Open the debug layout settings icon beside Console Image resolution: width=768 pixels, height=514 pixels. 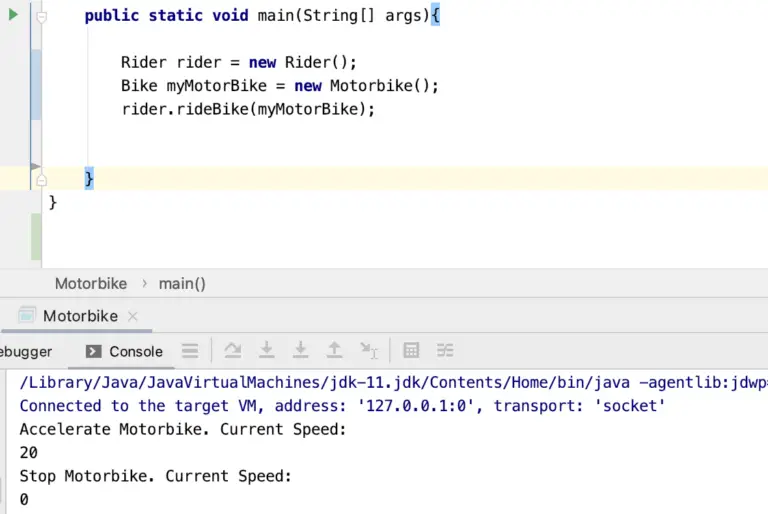[190, 351]
